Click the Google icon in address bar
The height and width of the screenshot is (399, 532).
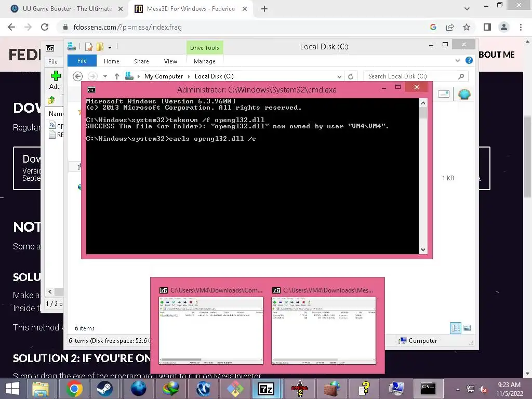(433, 27)
